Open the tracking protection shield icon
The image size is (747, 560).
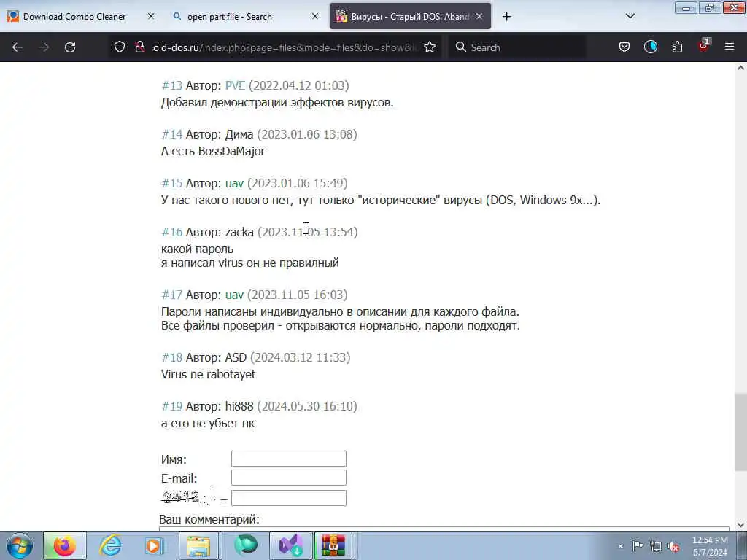pyautogui.click(x=120, y=47)
